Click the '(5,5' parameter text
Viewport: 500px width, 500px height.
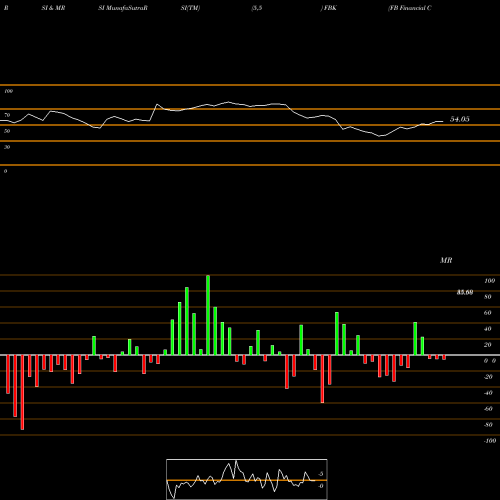point(257,8)
